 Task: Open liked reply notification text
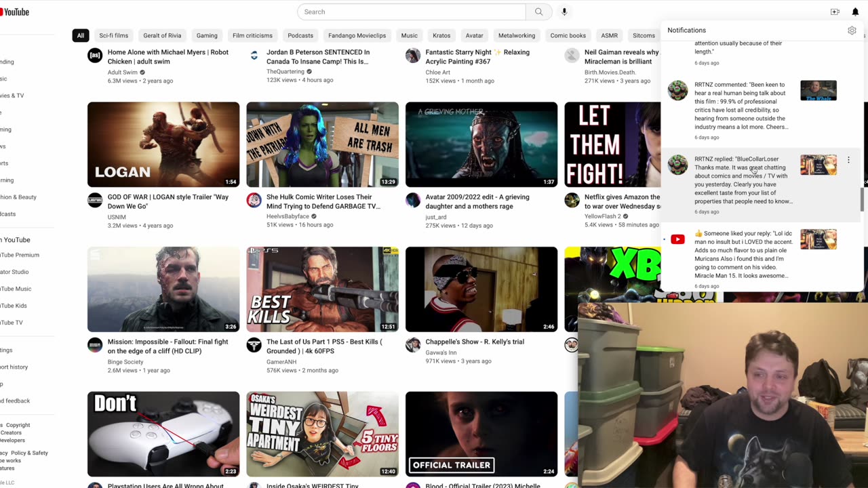point(743,255)
